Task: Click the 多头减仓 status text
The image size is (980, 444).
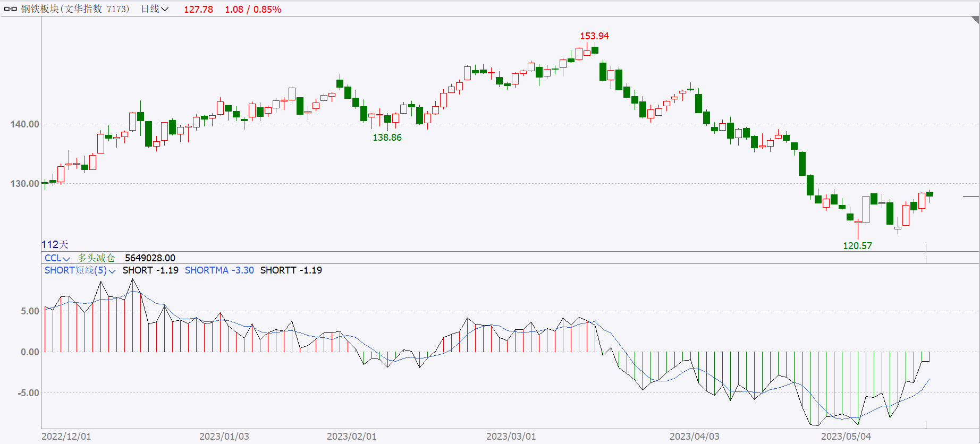Action: 96,258
